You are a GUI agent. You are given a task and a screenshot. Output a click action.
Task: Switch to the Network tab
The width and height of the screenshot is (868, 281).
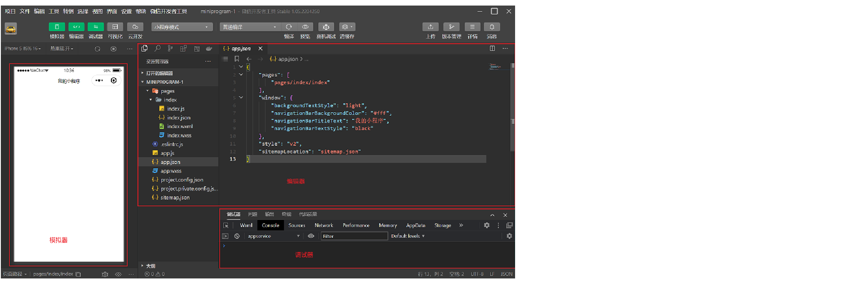324,225
